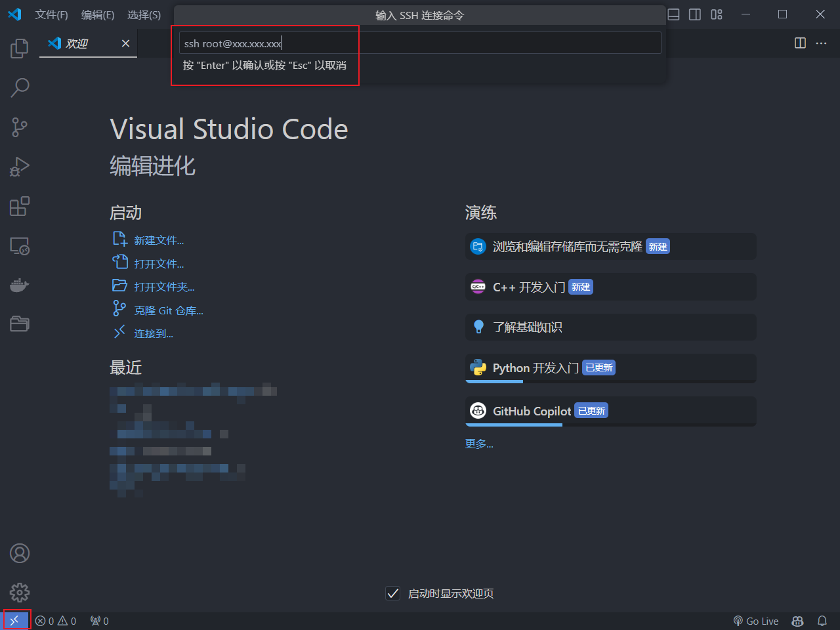Open the Customize Layout icon
Image resolution: width=840 pixels, height=630 pixels.
pos(717,14)
